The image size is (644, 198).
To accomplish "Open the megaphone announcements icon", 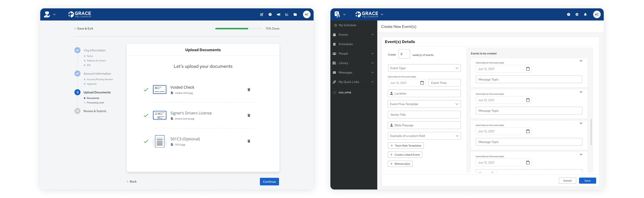I will click(x=278, y=14).
